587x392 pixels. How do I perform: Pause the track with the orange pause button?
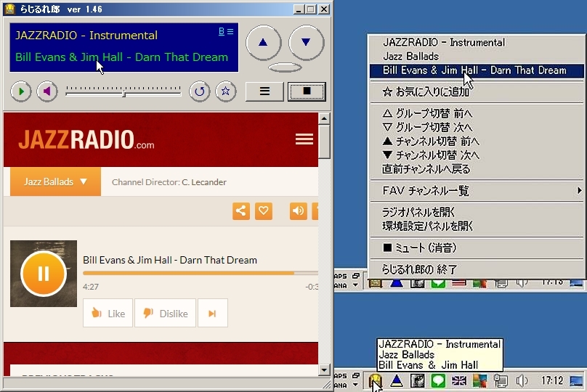[x=44, y=274]
